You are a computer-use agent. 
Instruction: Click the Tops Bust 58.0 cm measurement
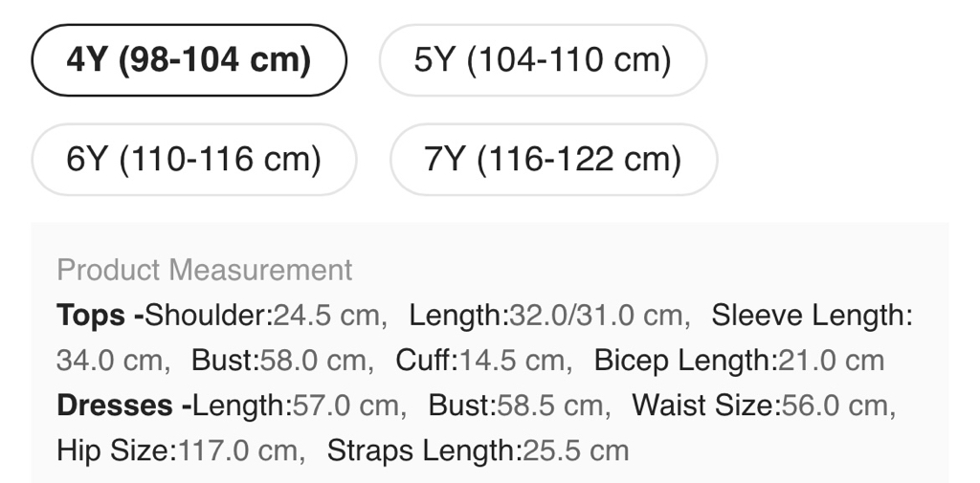click(x=278, y=360)
